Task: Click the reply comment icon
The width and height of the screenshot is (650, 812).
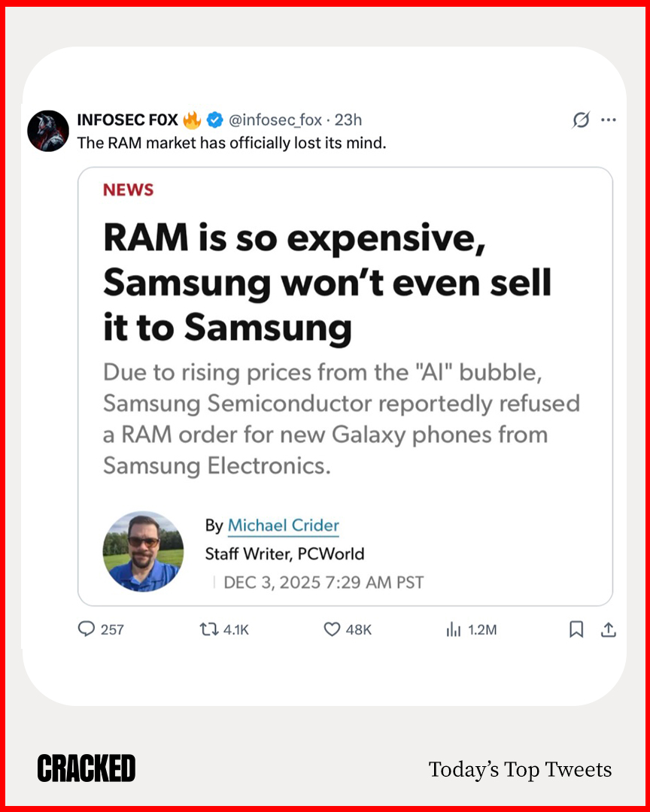Action: (x=87, y=629)
